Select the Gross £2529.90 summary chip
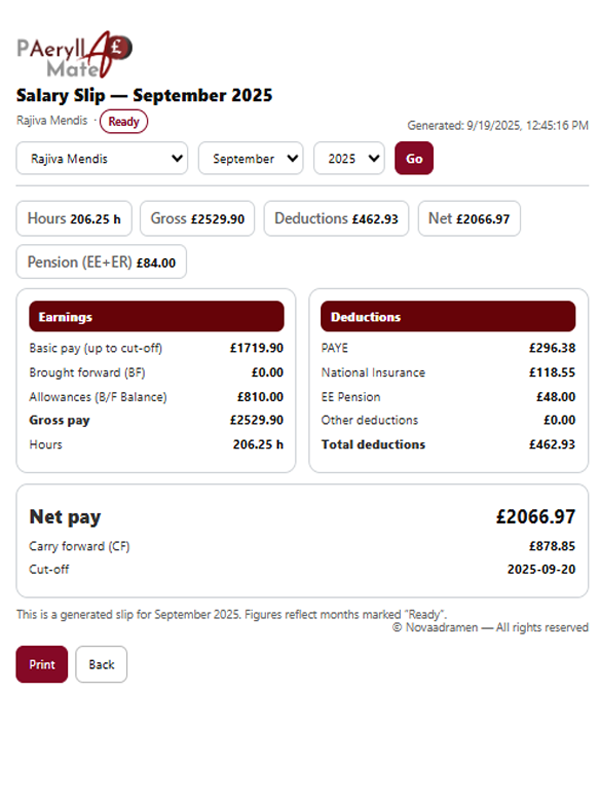The image size is (600, 800). tap(197, 218)
